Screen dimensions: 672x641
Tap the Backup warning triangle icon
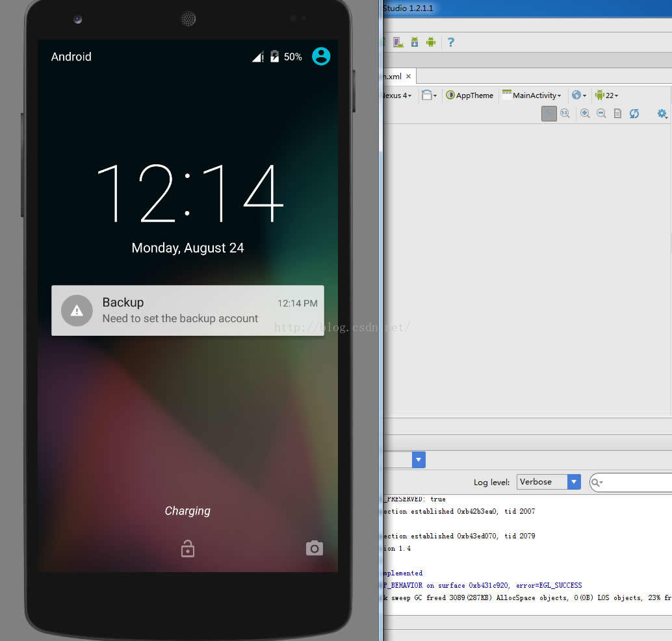77,310
